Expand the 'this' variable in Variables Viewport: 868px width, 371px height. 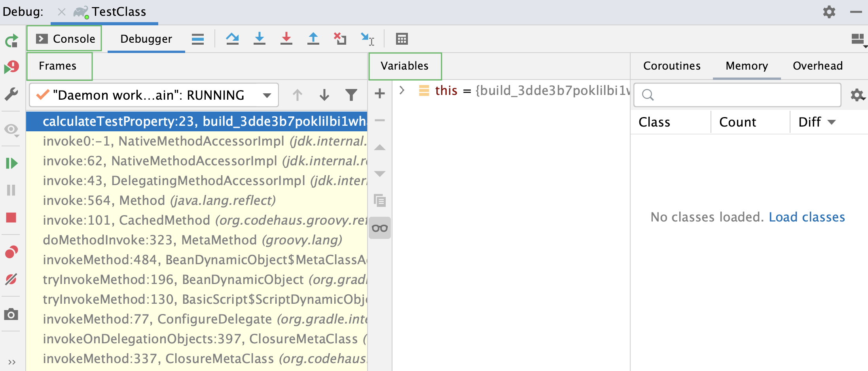tap(402, 90)
